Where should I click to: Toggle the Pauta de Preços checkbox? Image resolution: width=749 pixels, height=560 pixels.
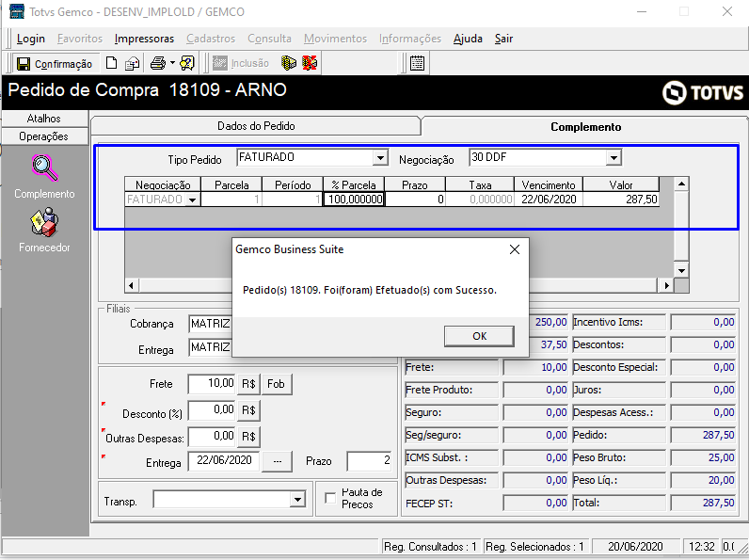[330, 498]
